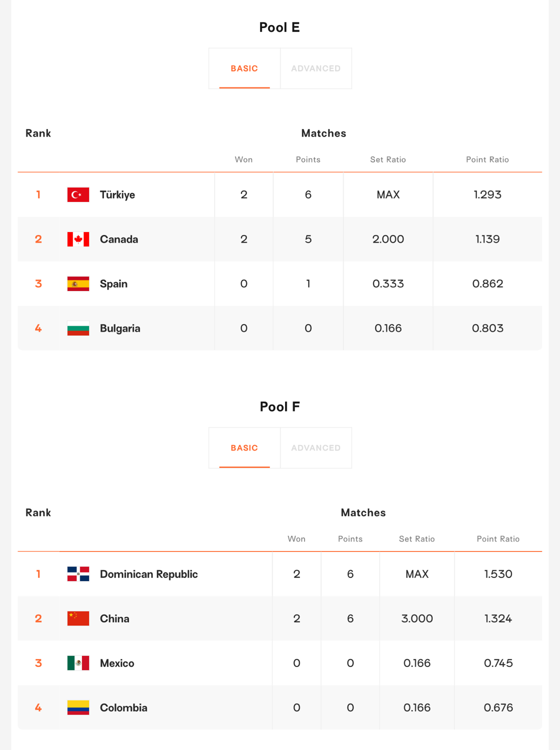
Task: Click the Bulgaria flag icon
Action: point(78,328)
